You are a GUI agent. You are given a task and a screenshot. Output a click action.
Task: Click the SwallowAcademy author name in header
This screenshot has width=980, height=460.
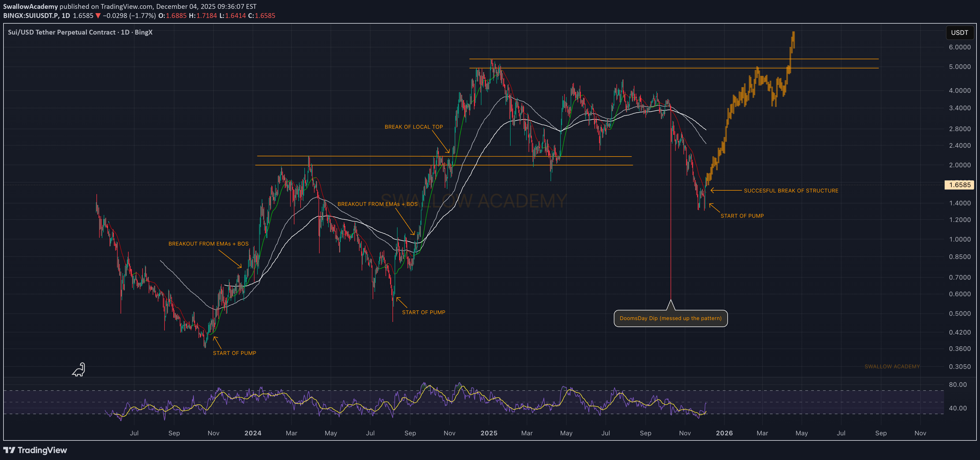pyautogui.click(x=31, y=6)
